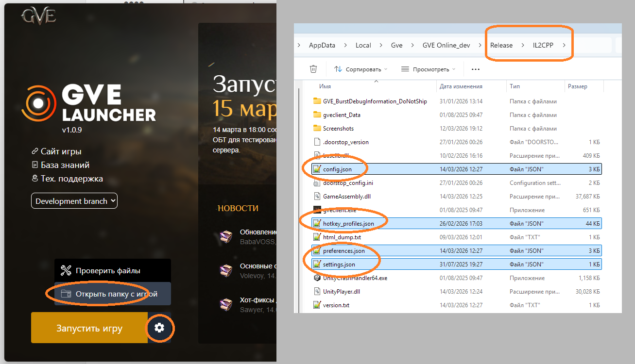Click the file icon of html_dump.txt
The image size is (635, 364).
click(x=317, y=237)
